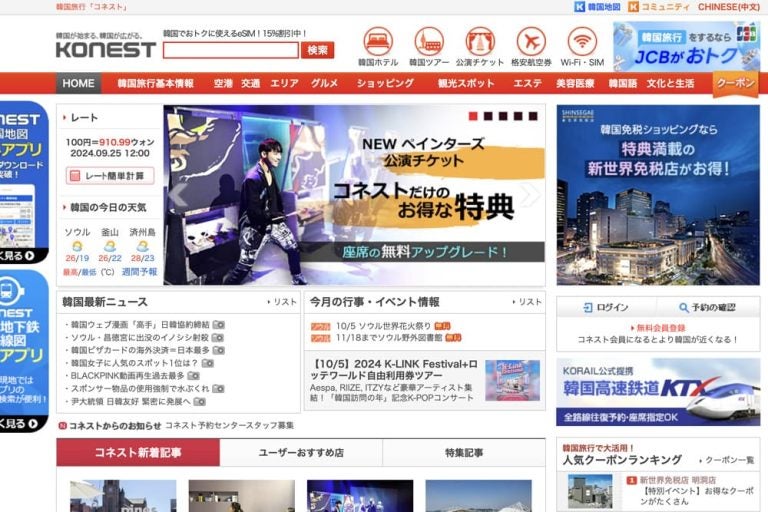Viewport: 768px width, 512px height.
Task: Open the クーポン menu tab
Action: pos(735,83)
